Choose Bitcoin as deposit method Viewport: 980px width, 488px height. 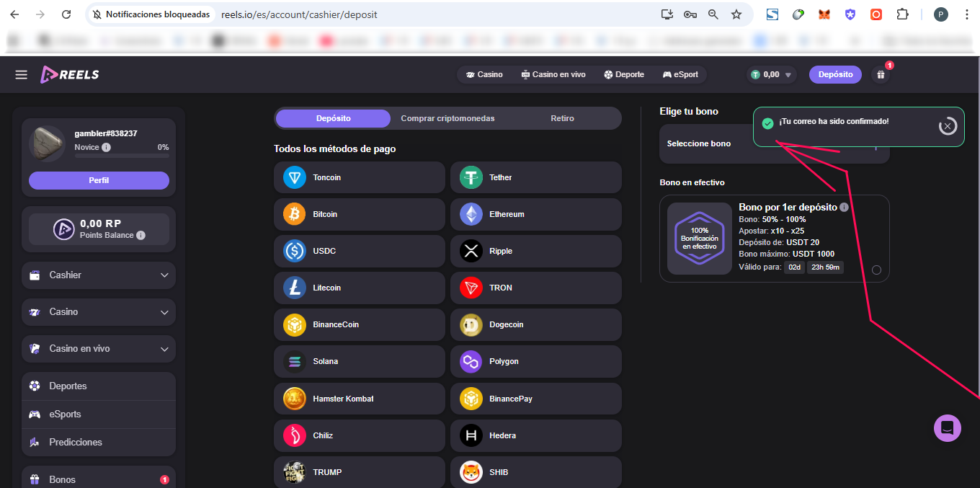(x=360, y=214)
